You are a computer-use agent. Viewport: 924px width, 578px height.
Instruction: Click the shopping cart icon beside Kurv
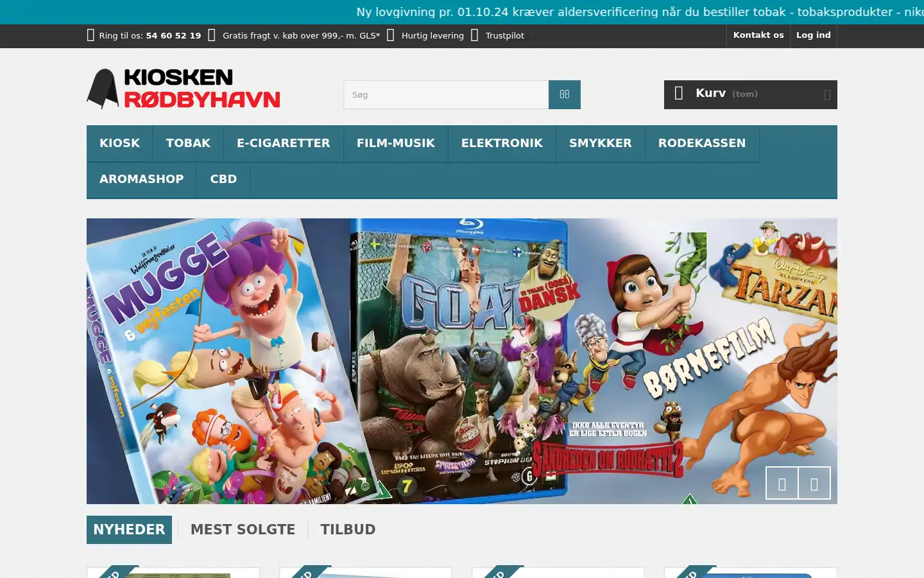[x=679, y=94]
